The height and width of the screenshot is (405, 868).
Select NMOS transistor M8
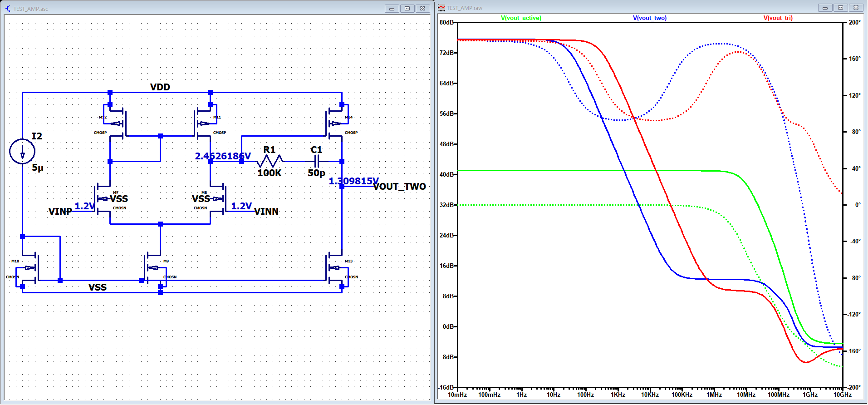click(x=218, y=198)
